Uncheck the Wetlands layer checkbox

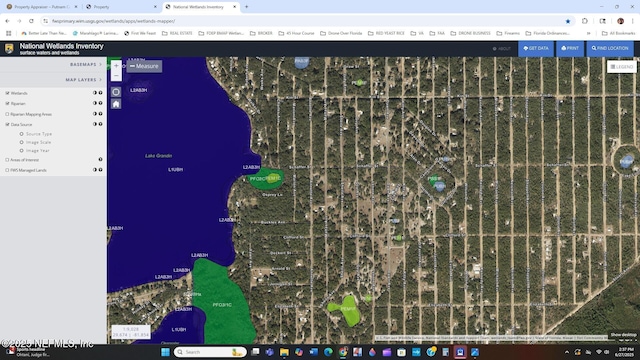tap(7, 93)
